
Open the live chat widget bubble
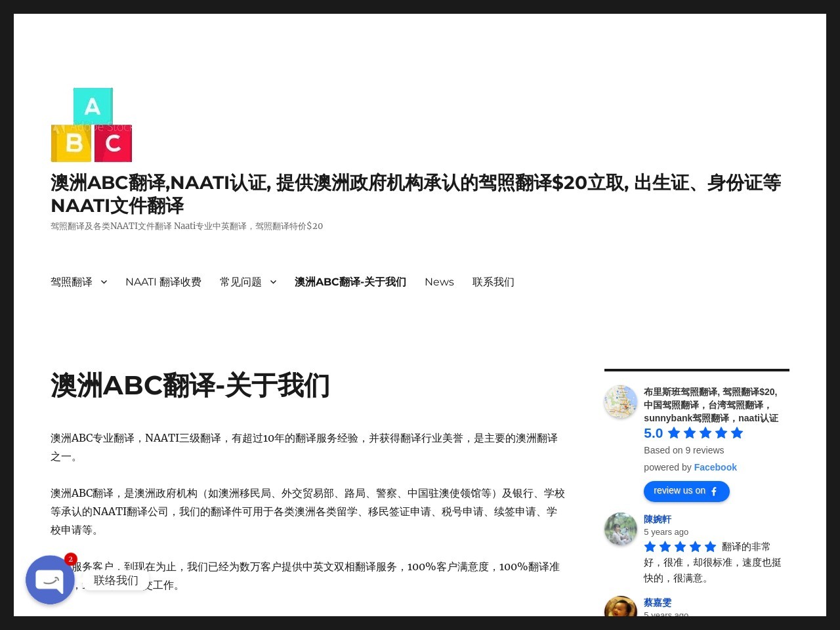pyautogui.click(x=50, y=580)
